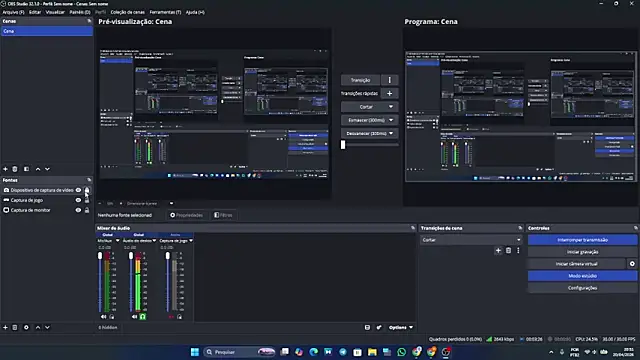The width and height of the screenshot is (640, 360).
Task: Toggle Modo estúdio button
Action: [x=582, y=276]
